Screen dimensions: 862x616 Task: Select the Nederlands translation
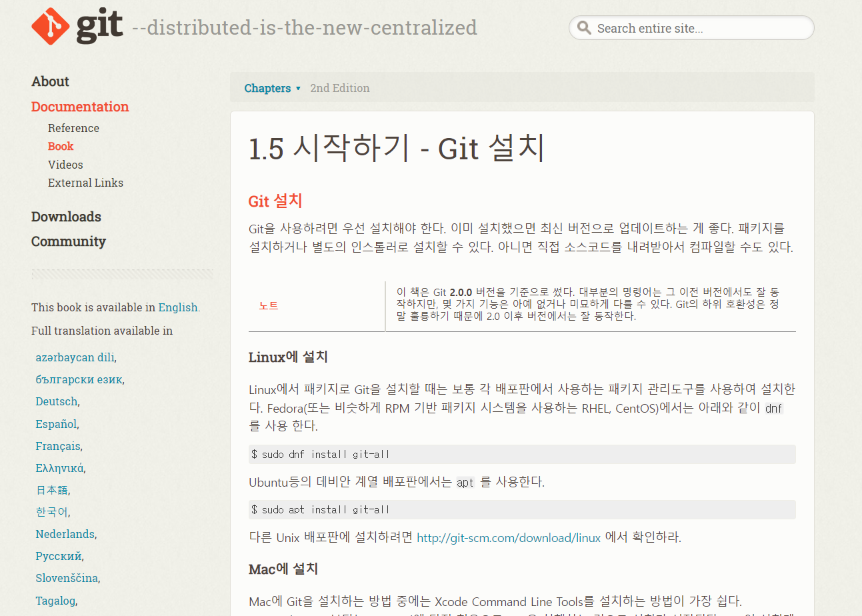(x=65, y=534)
